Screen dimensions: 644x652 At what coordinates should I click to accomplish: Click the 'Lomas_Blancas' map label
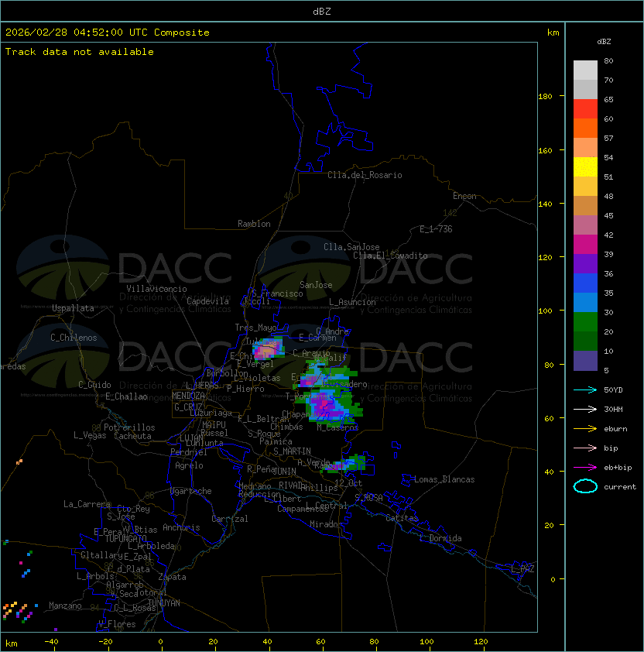click(x=444, y=479)
